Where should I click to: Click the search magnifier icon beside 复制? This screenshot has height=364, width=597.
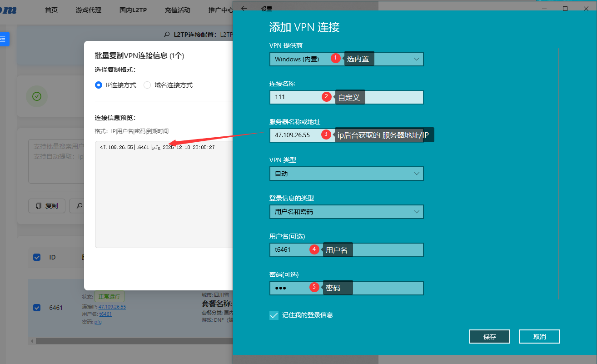tap(80, 205)
